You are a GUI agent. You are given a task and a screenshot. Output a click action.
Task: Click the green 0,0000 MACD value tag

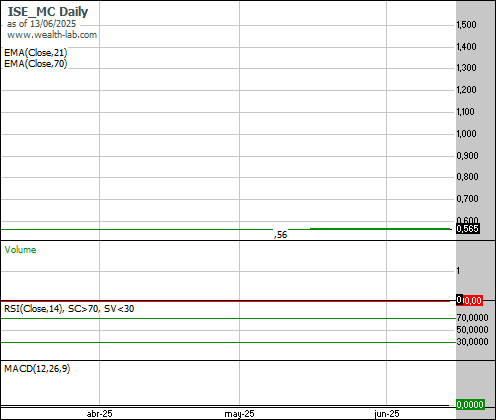[470, 405]
